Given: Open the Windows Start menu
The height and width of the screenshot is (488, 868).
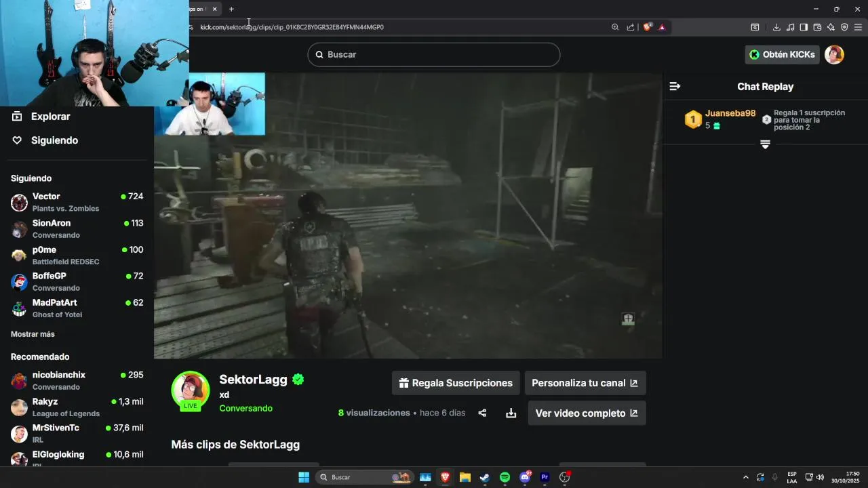Looking at the screenshot, I should point(304,477).
